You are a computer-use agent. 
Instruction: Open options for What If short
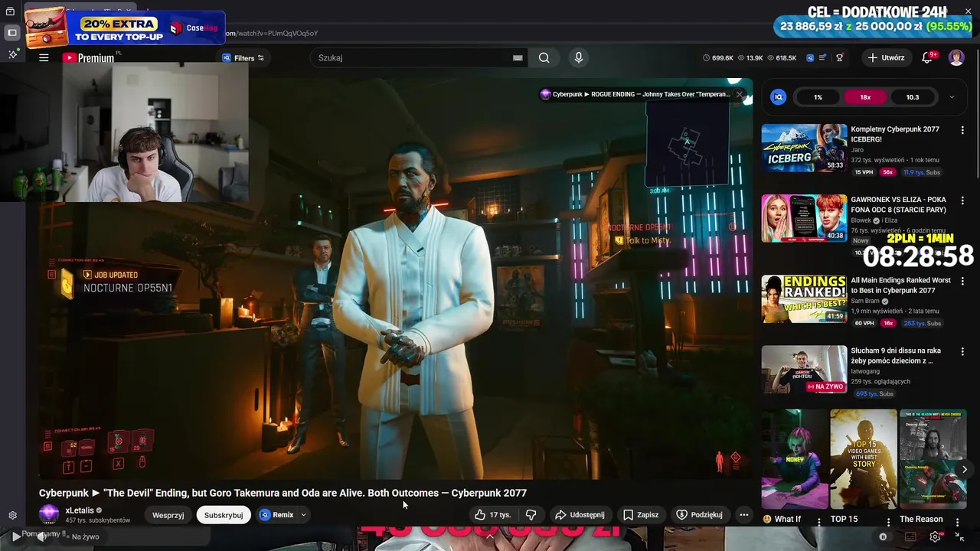[818, 521]
